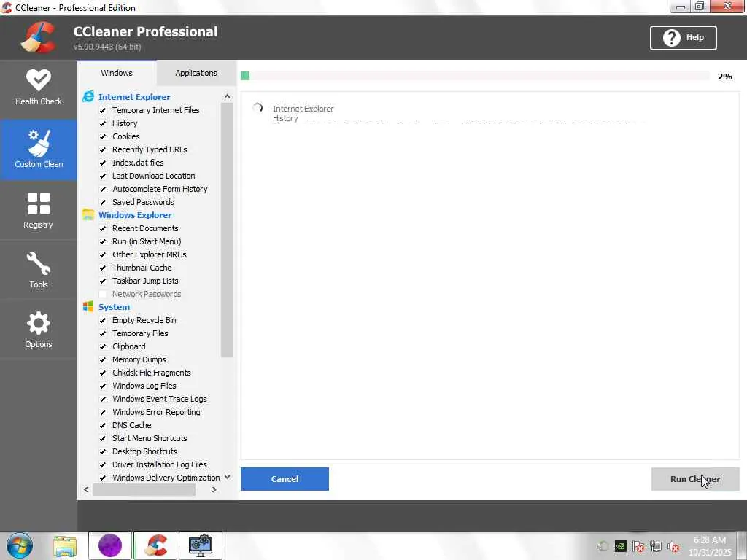Viewport: 747px width, 560px height.
Task: Select Start Menu Shortcuts item
Action: [x=150, y=438]
